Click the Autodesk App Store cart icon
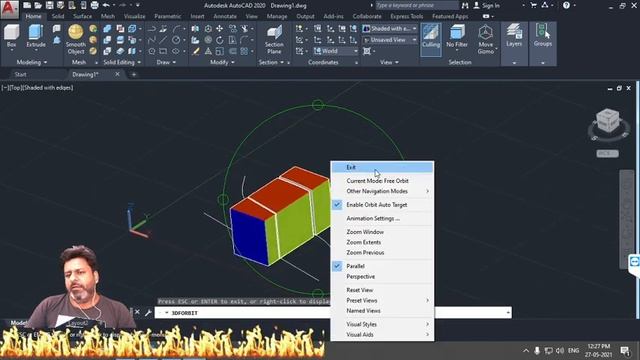This screenshot has width=640, height=360. (533, 5)
